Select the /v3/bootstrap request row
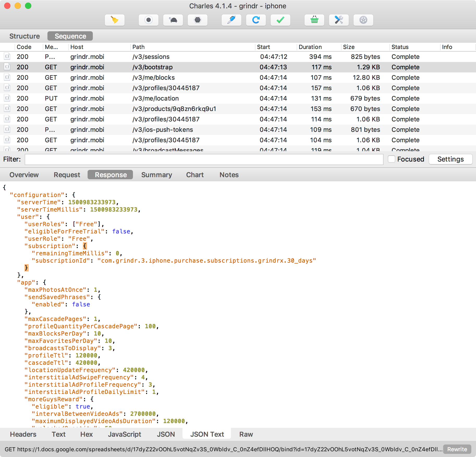 238,67
